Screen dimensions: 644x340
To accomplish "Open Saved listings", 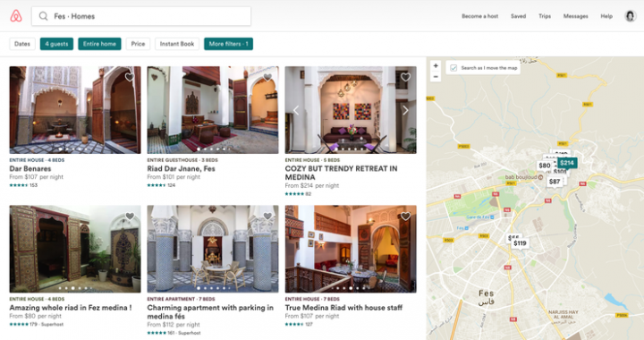I will [518, 16].
